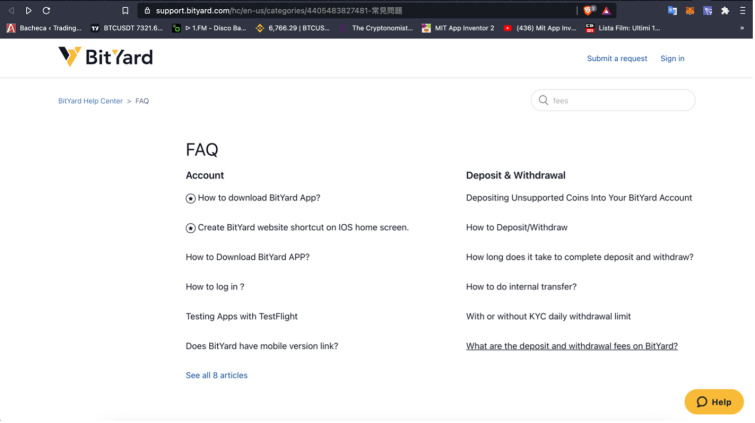Open Brave Rewards triangle icon
This screenshot has height=423, width=755.
point(606,11)
